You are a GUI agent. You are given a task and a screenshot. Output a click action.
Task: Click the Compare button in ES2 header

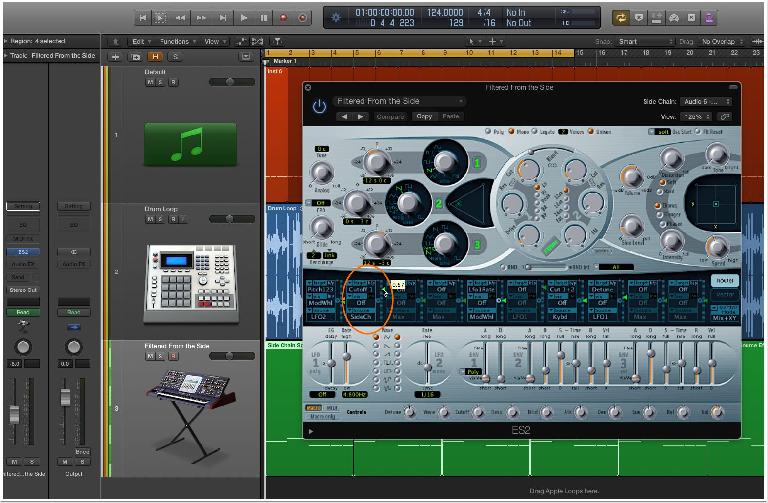(x=390, y=117)
